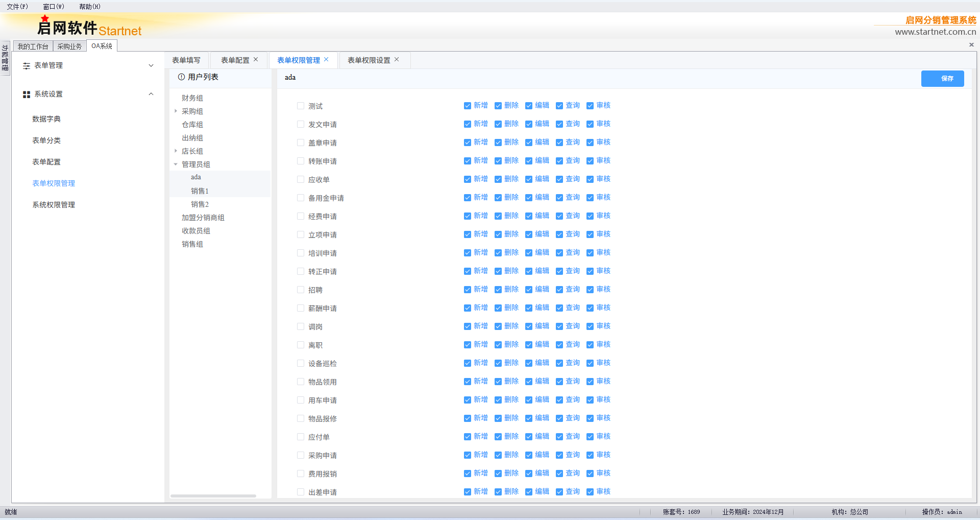Open the 文件(F) menu
Image resolution: width=980 pixels, height=520 pixels.
[x=17, y=7]
